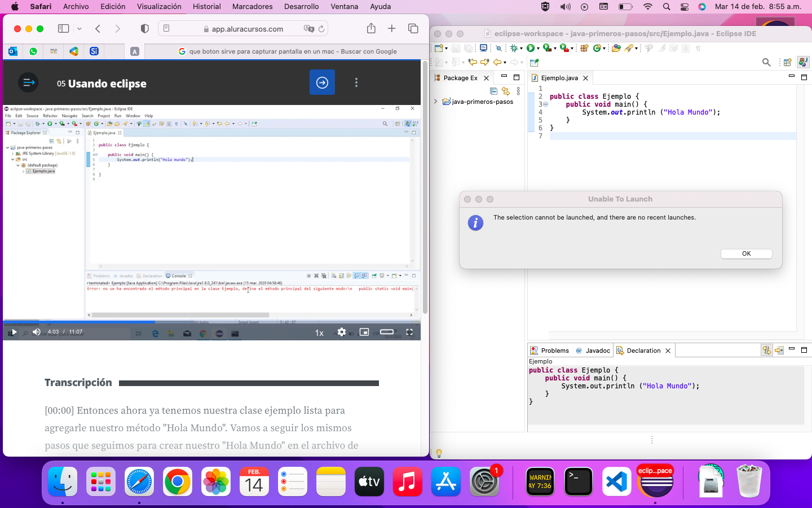Click the Open Type icon in Eclipse
The height and width of the screenshot is (508, 812).
616,48
